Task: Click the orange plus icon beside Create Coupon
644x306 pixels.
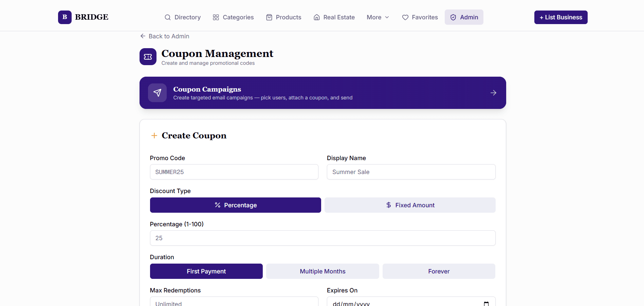Action: tap(154, 136)
